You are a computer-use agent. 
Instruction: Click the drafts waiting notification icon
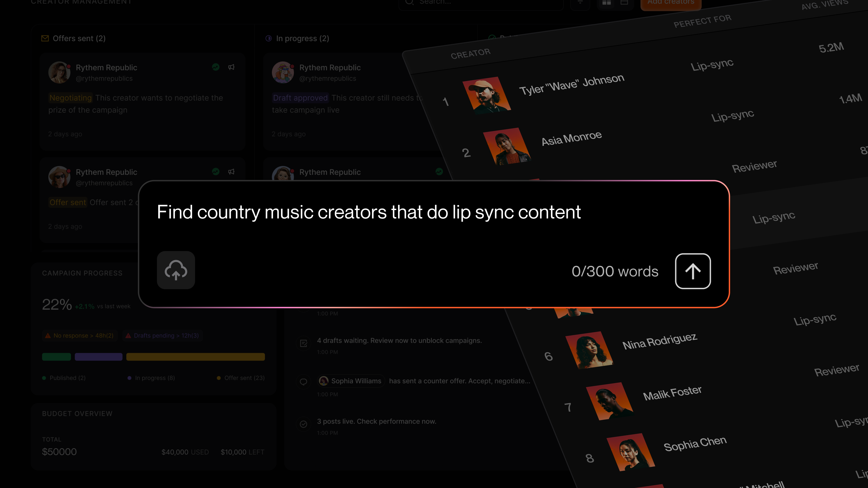coord(304,343)
